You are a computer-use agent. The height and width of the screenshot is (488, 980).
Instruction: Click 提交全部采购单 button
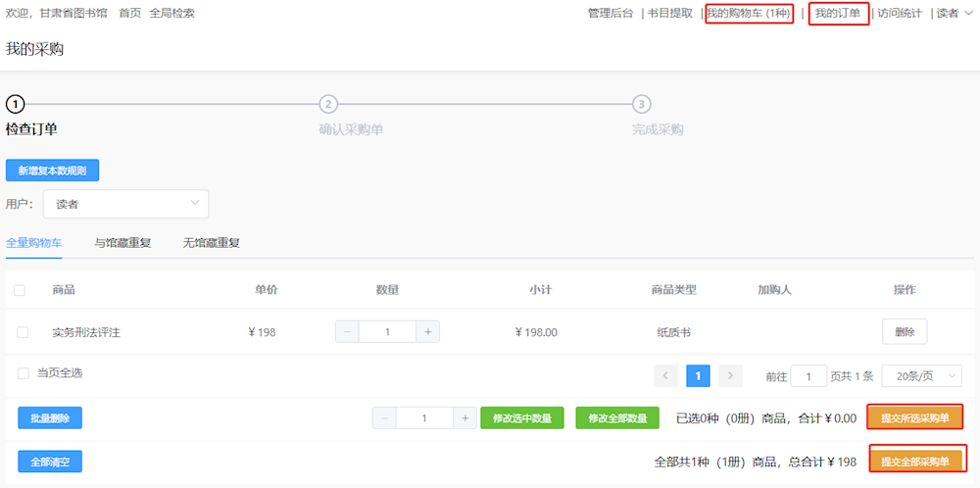tap(917, 462)
